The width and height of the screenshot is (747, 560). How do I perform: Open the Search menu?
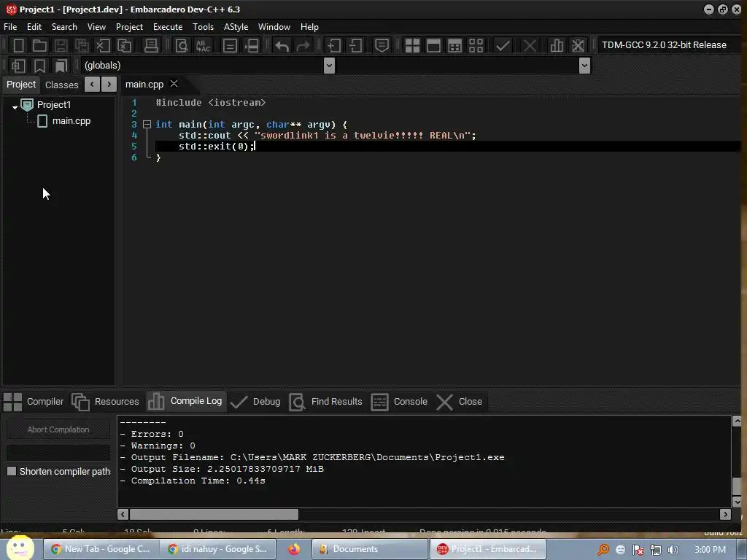[64, 27]
